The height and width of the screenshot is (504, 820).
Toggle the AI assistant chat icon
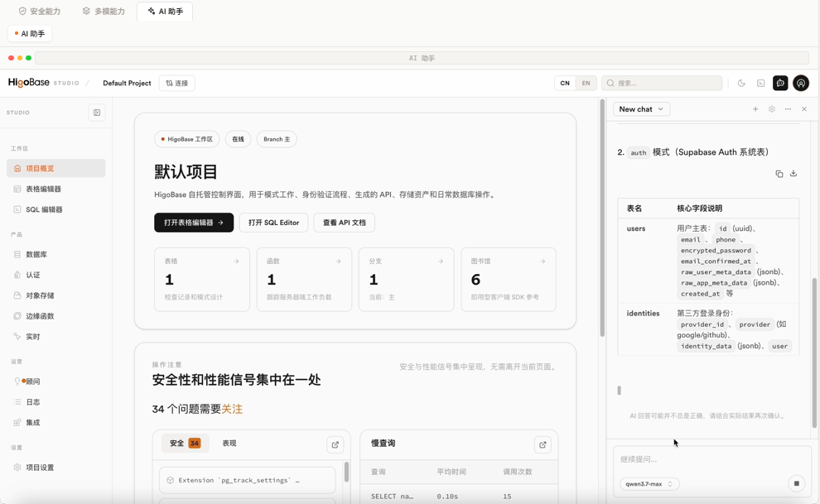780,83
